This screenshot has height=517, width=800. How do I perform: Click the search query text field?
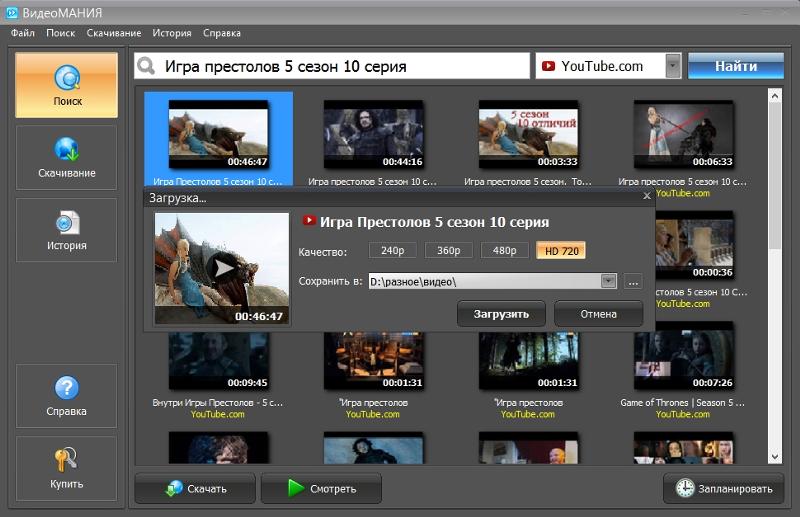click(332, 66)
